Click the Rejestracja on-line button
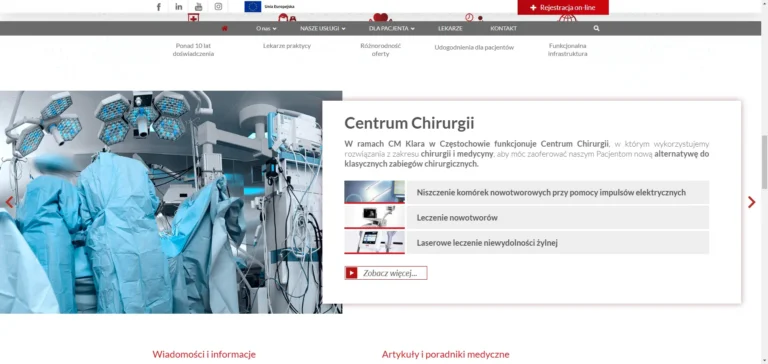 pyautogui.click(x=563, y=7)
